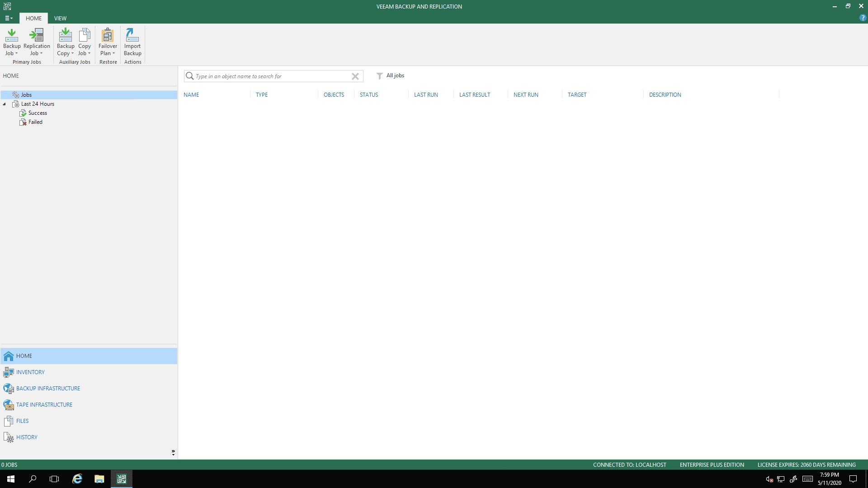Sort by the STATUS column header
The height and width of the screenshot is (488, 868).
(369, 95)
